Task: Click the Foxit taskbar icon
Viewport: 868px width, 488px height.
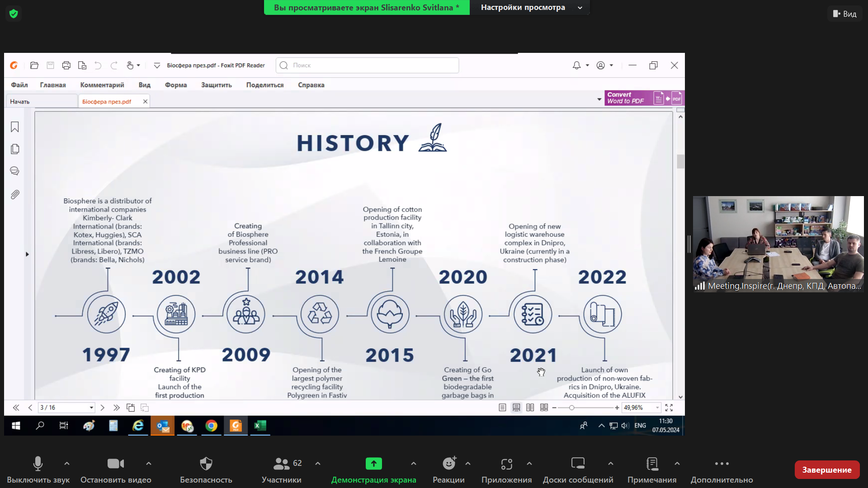Action: click(236, 426)
